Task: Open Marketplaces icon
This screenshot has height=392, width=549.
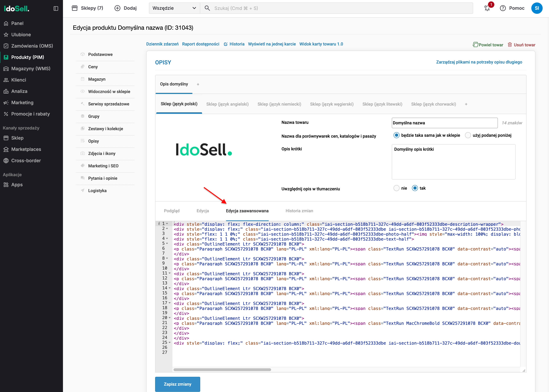Action: 6,149
